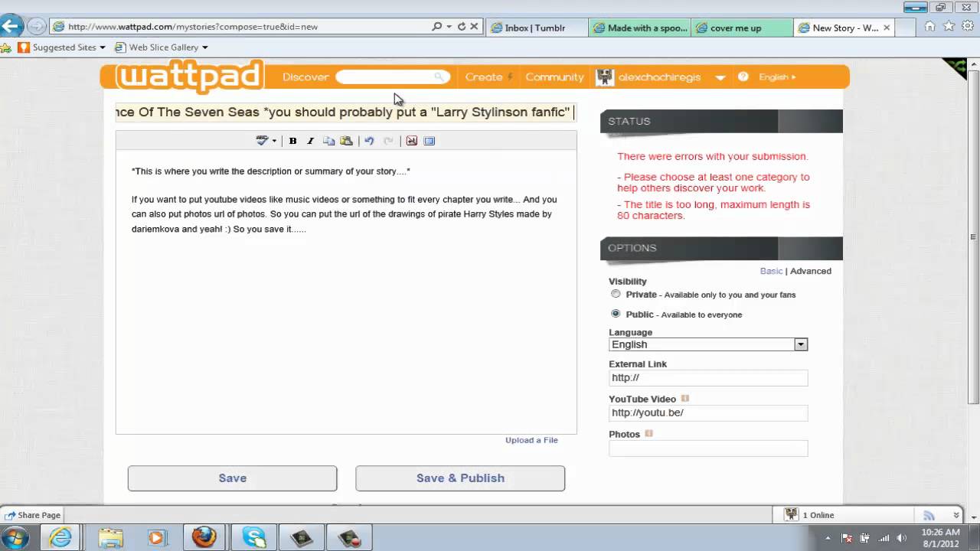Click Upload a File link

point(531,440)
